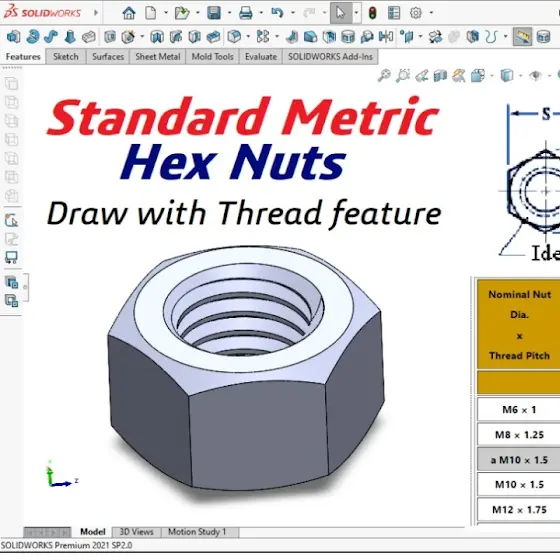Click the Rebuild traffic light icon
560x560 pixels.
(x=372, y=13)
